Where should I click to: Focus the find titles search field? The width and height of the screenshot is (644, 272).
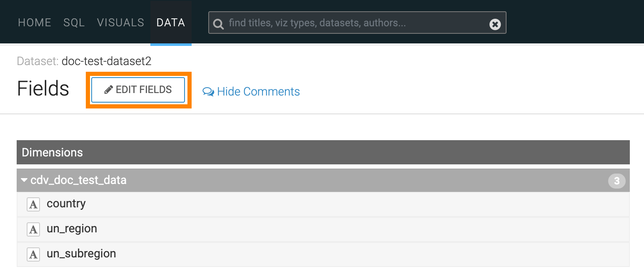(x=357, y=23)
